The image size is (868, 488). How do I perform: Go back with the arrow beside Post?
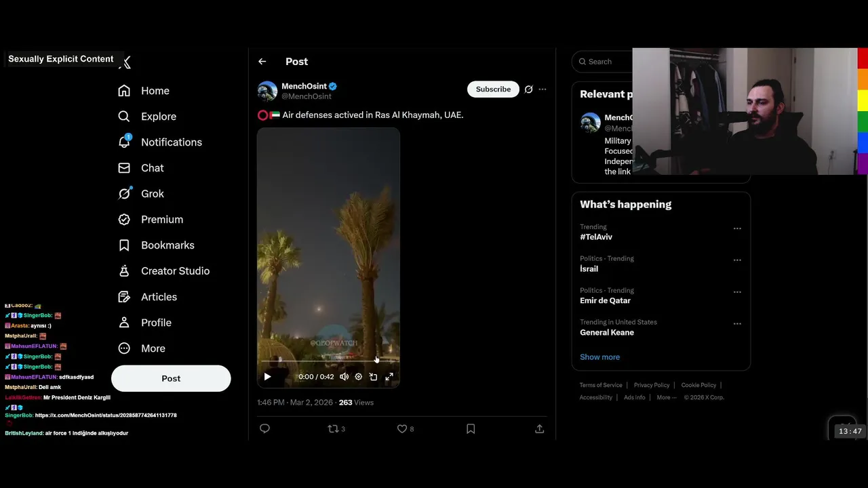(262, 62)
